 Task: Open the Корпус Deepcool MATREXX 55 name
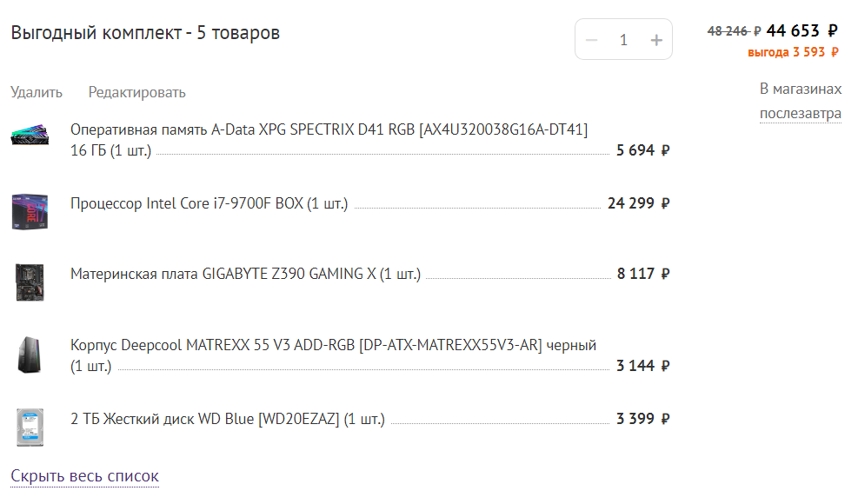click(333, 345)
